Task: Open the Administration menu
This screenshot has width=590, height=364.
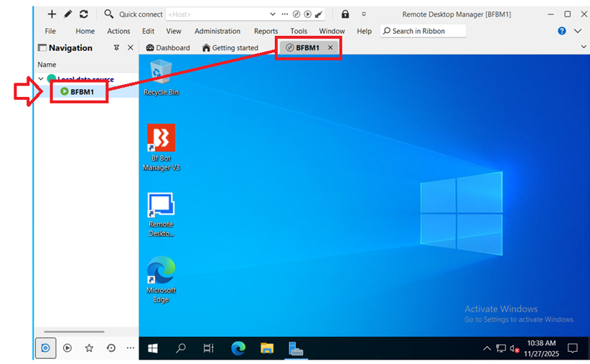Action: (x=217, y=31)
